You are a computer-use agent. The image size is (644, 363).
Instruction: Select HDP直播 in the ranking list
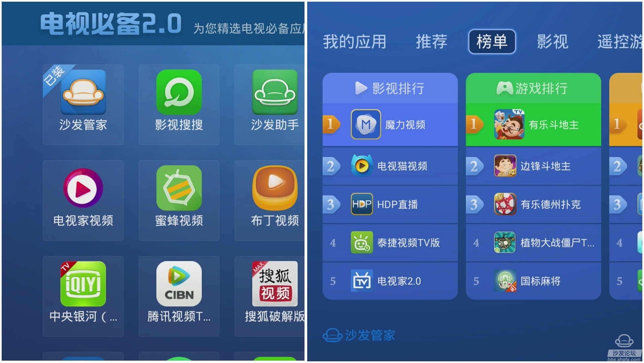(390, 204)
